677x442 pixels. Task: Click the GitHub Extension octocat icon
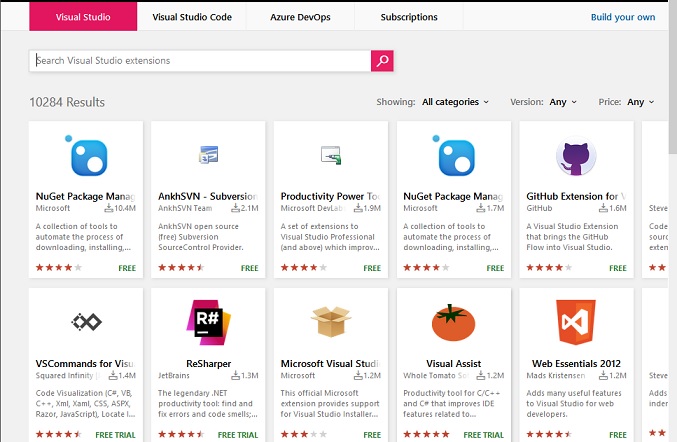[576, 156]
